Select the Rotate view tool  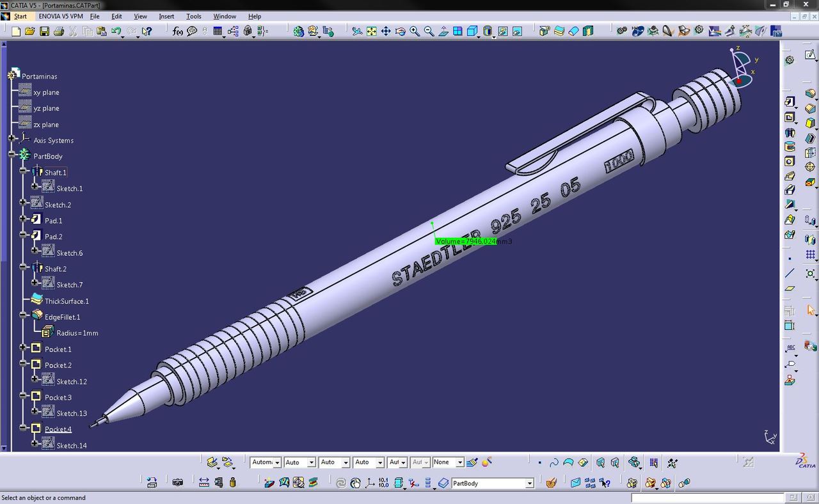(401, 31)
